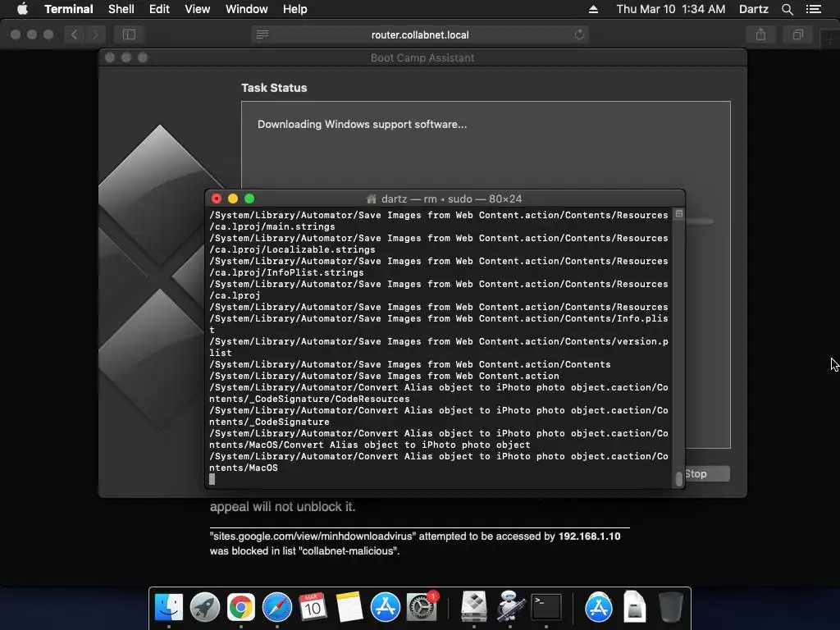The image size is (840, 630).
Task: Open Google Chrome from the Dock
Action: (x=241, y=608)
